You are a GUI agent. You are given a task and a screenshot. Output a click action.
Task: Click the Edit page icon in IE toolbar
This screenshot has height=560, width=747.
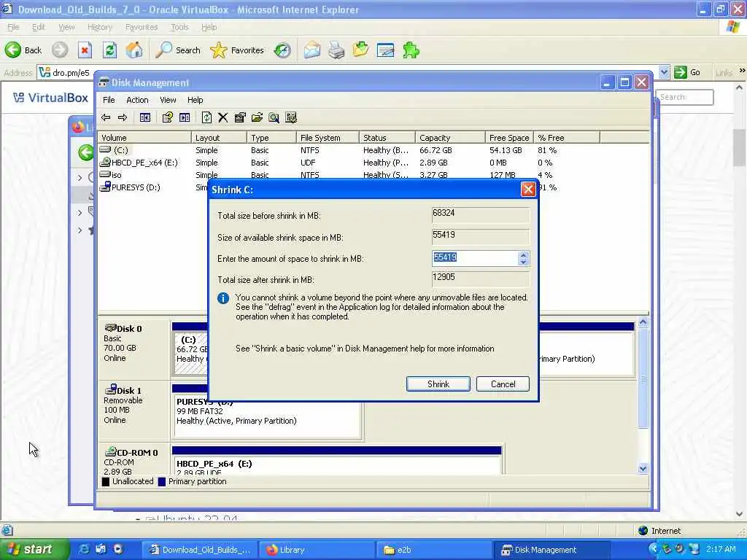click(385, 50)
